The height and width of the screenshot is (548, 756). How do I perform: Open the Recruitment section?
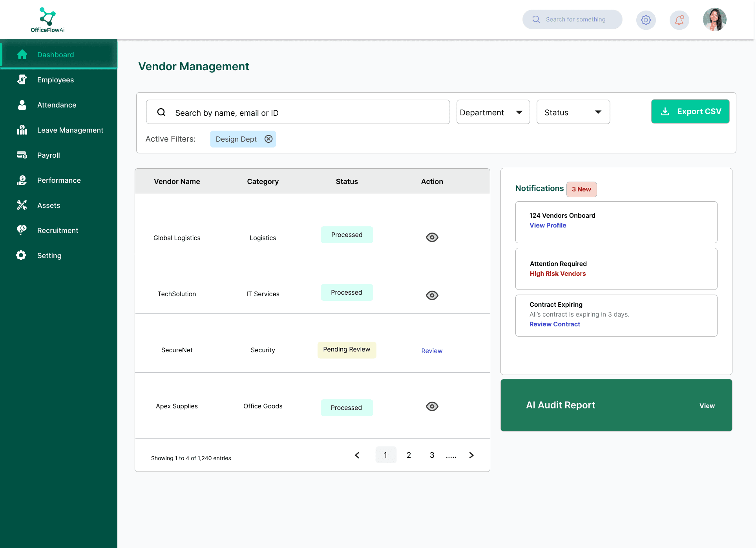(x=58, y=230)
